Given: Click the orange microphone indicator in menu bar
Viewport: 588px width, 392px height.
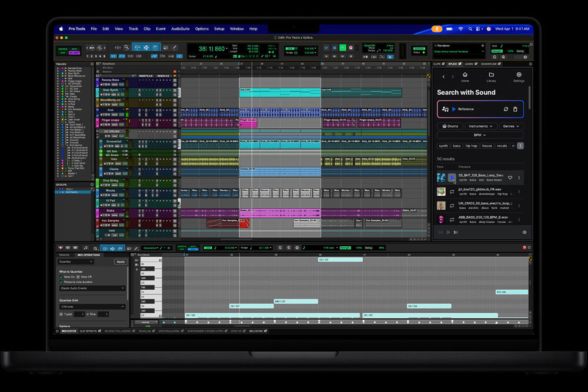Looking at the screenshot, I should 436,29.
